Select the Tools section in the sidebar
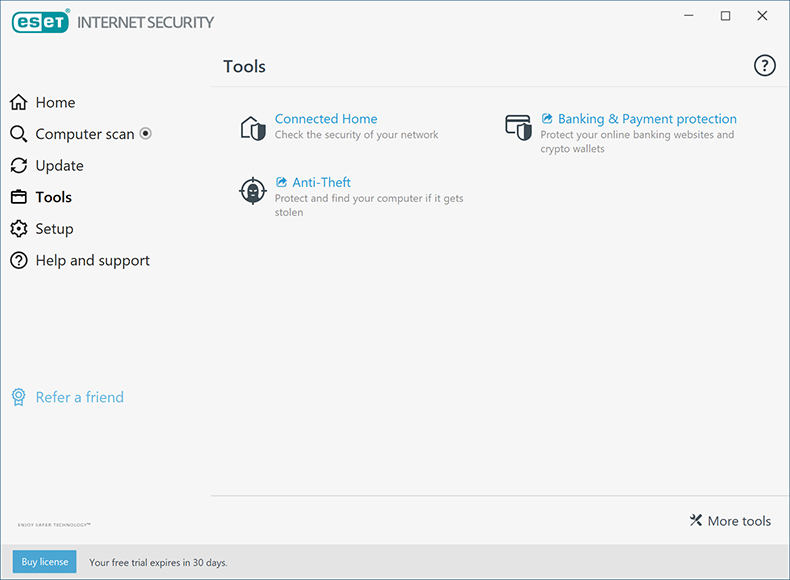Viewport: 790px width, 580px height. pyautogui.click(x=53, y=197)
